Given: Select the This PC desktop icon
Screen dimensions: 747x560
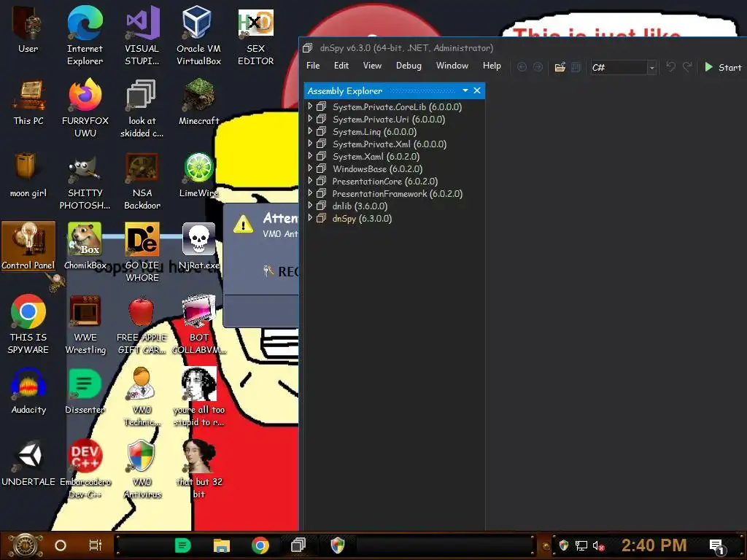Looking at the screenshot, I should click(28, 104).
